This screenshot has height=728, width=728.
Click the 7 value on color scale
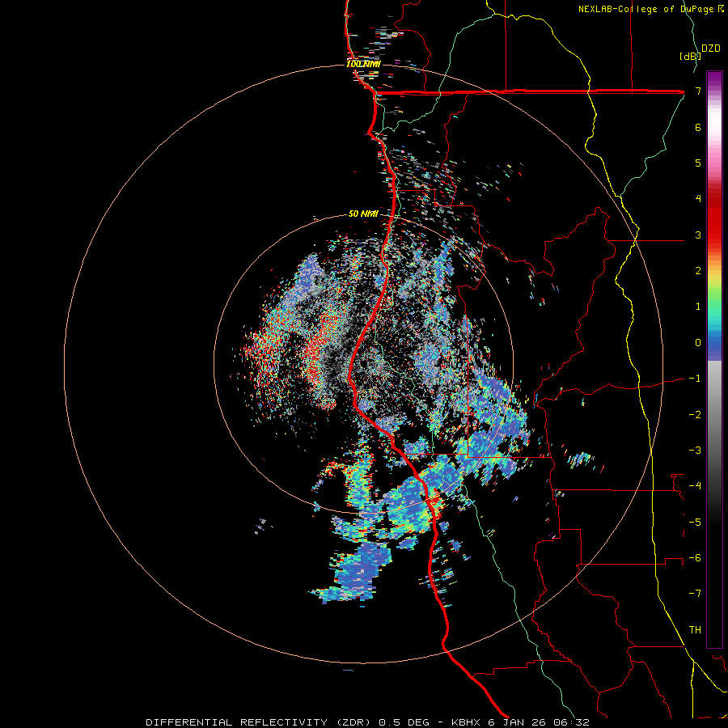coord(698,91)
